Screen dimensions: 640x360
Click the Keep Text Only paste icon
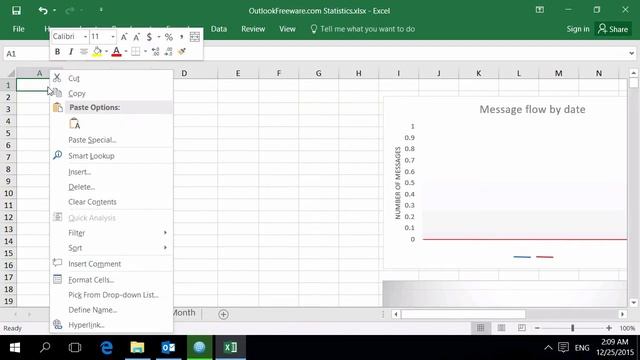coord(75,124)
